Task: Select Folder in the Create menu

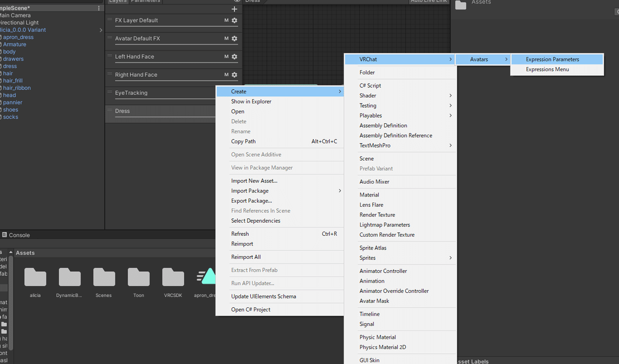Action: 400,73
